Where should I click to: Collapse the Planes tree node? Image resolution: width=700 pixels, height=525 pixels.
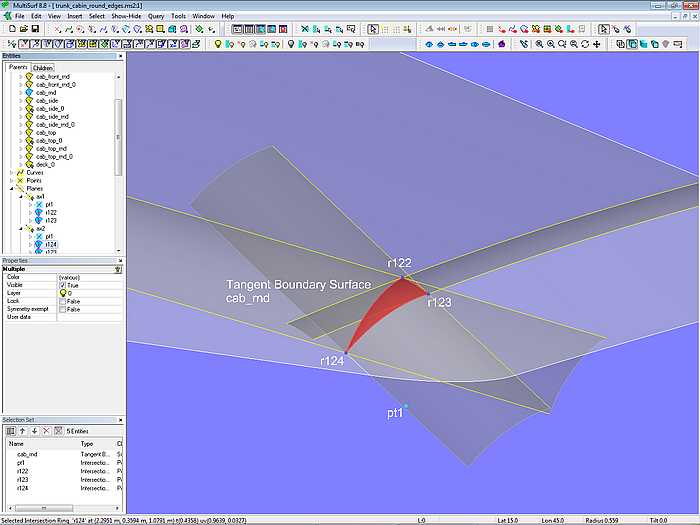(x=12, y=189)
